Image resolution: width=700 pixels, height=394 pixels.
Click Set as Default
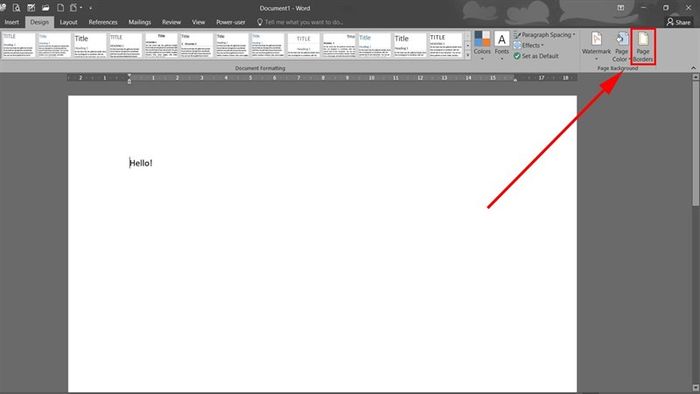(x=536, y=56)
